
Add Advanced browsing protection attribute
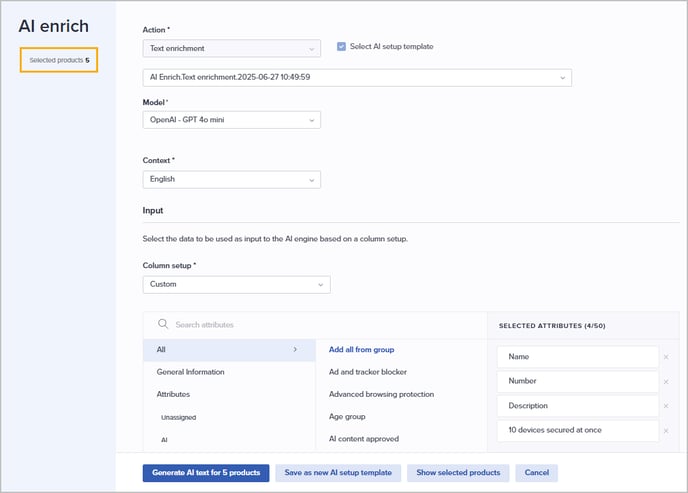pos(381,394)
